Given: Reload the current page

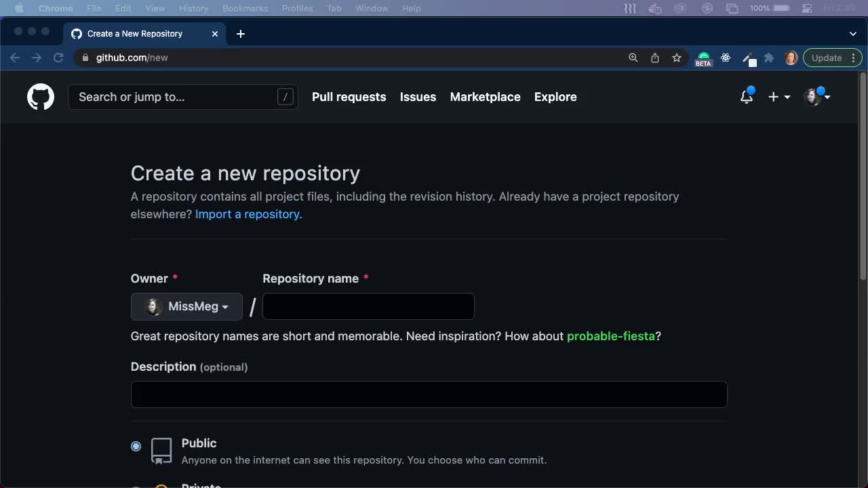Looking at the screenshot, I should (58, 58).
